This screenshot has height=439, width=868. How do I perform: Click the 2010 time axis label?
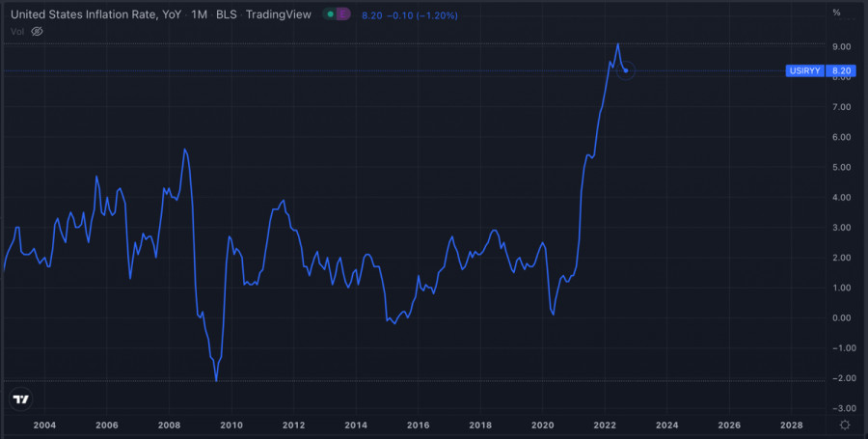tap(231, 425)
